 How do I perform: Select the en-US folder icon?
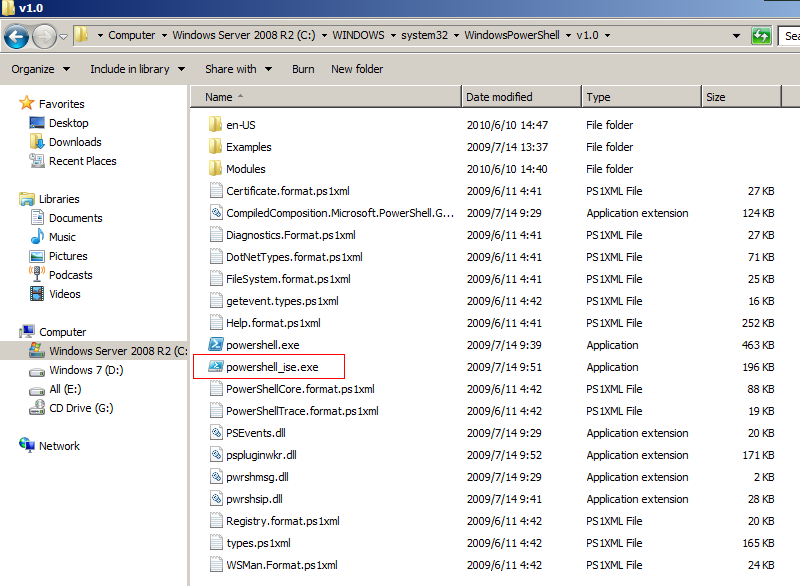pyautogui.click(x=216, y=124)
